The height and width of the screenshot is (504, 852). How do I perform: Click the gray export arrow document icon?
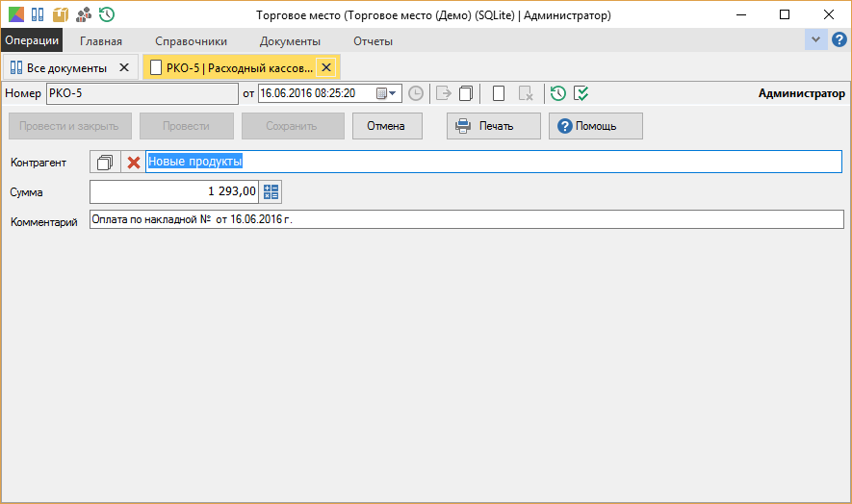point(444,93)
